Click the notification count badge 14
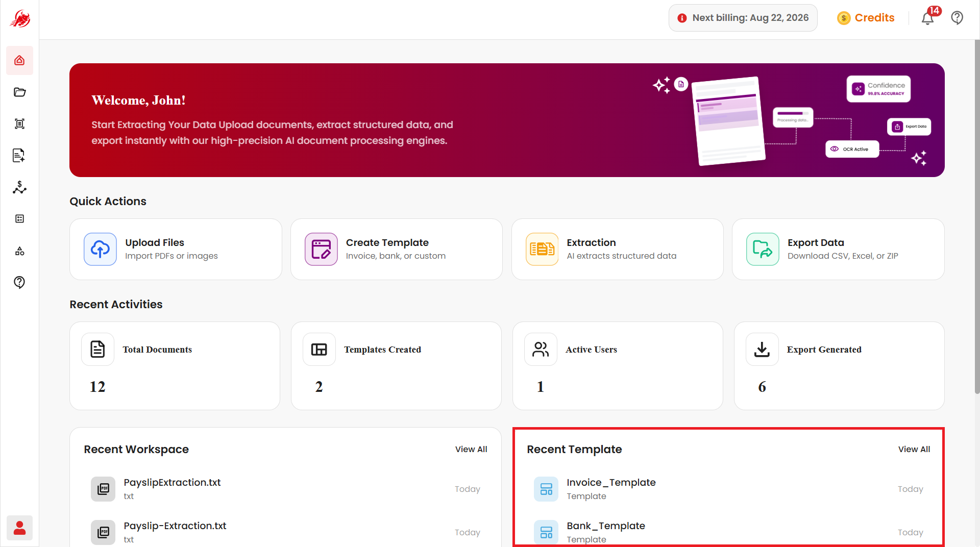This screenshot has width=980, height=547. [934, 11]
